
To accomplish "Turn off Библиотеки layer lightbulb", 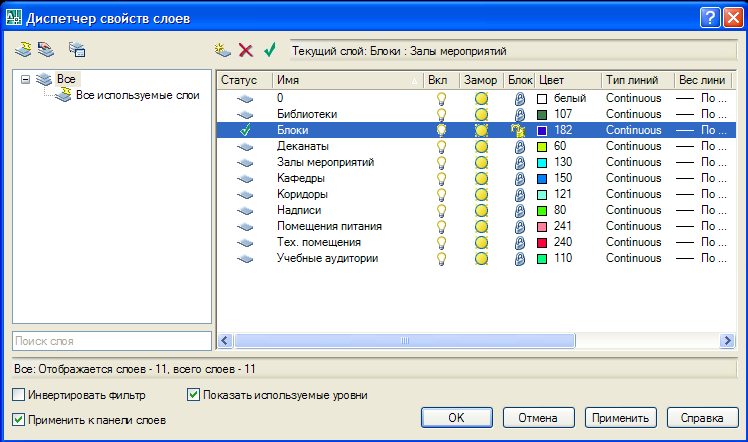I will (x=441, y=114).
